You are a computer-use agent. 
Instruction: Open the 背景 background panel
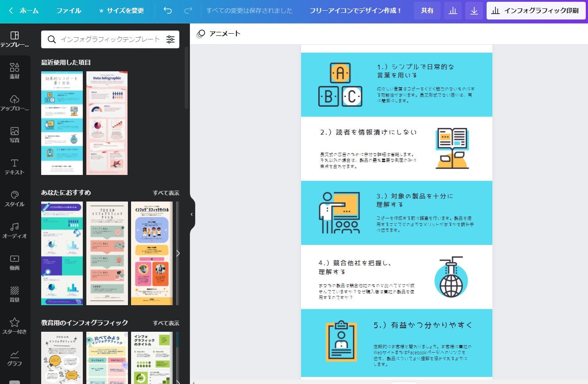tap(15, 294)
